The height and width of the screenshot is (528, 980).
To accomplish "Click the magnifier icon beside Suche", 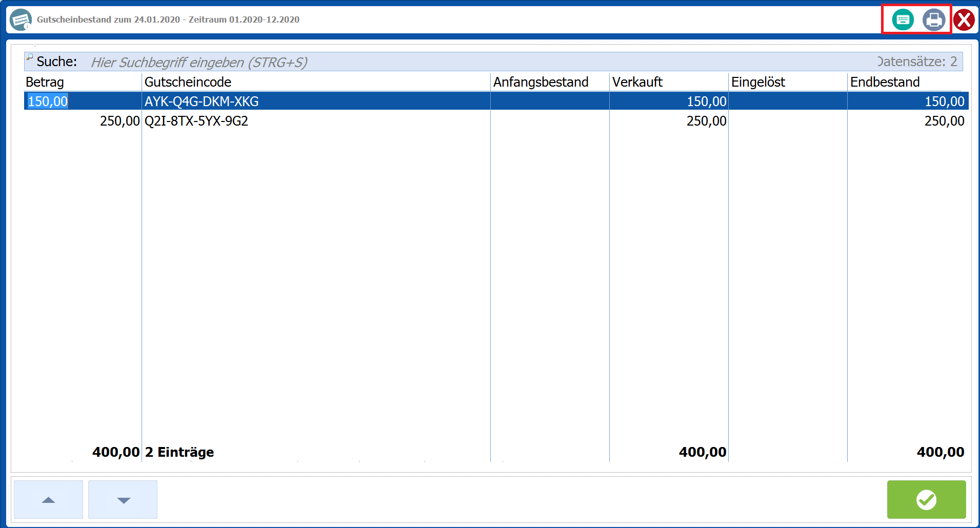I will pos(30,57).
